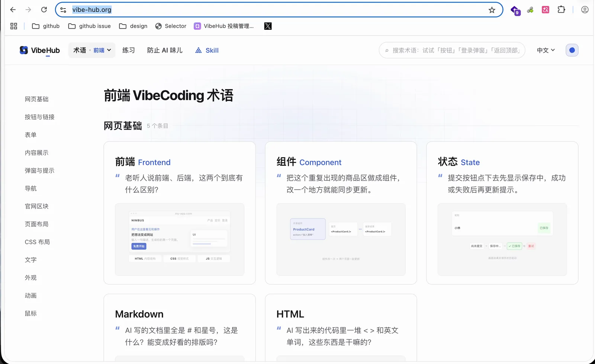Go back to previous page
Image resolution: width=595 pixels, height=364 pixels.
pyautogui.click(x=13, y=10)
